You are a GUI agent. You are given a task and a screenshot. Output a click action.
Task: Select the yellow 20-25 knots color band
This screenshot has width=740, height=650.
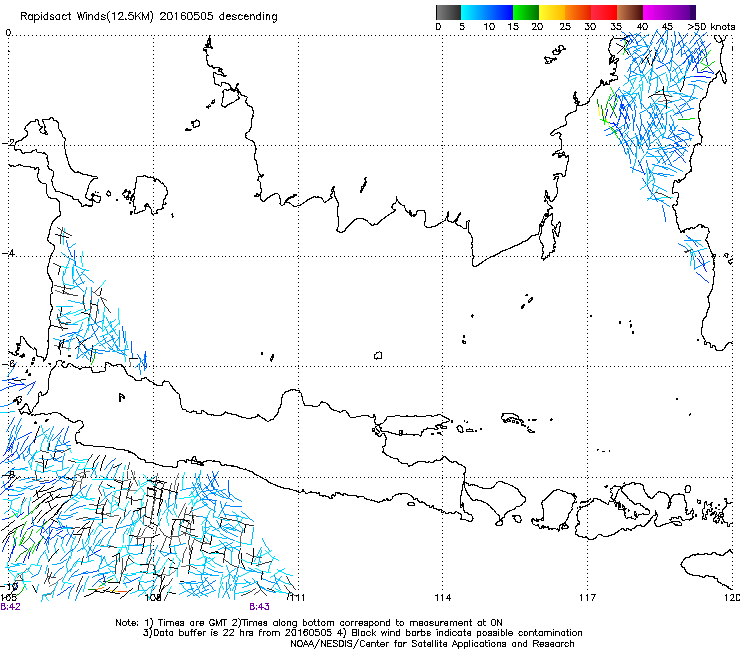552,12
